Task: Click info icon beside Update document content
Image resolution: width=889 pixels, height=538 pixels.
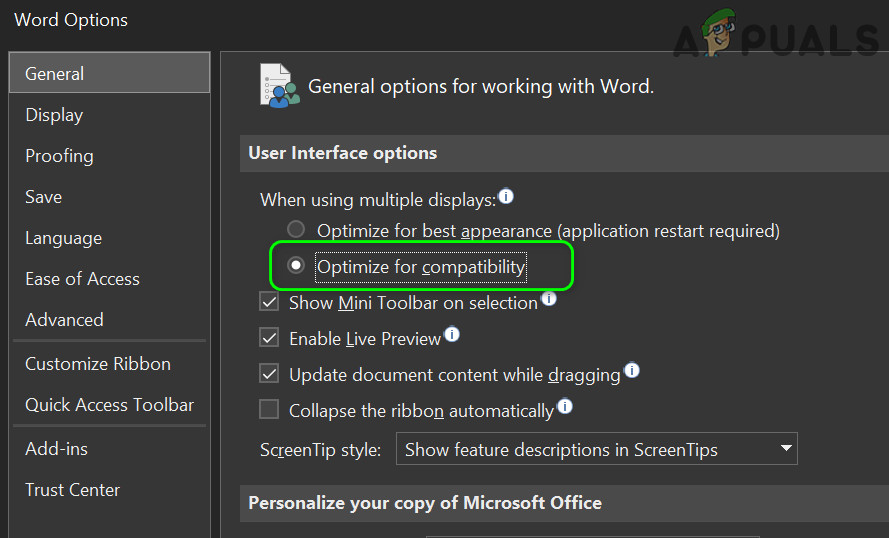Action: (631, 371)
